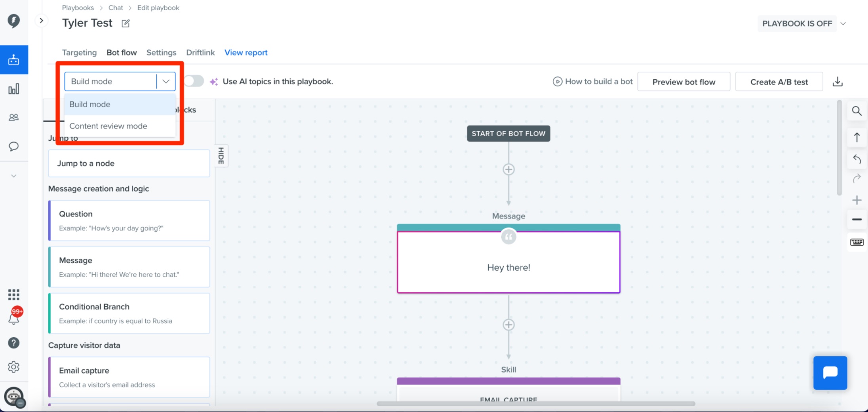Open the Conversations chat bubble sidebar icon
Screen dimensions: 868x412
click(x=14, y=146)
